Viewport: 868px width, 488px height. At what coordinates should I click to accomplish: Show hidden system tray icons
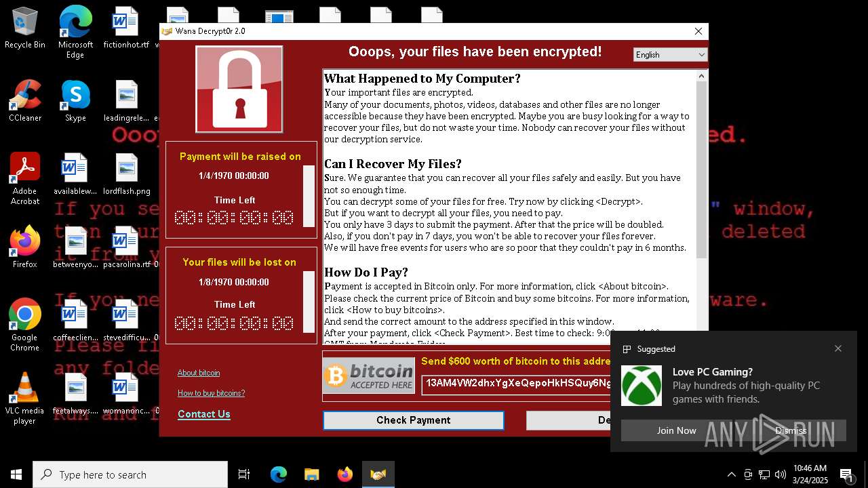coord(731,474)
